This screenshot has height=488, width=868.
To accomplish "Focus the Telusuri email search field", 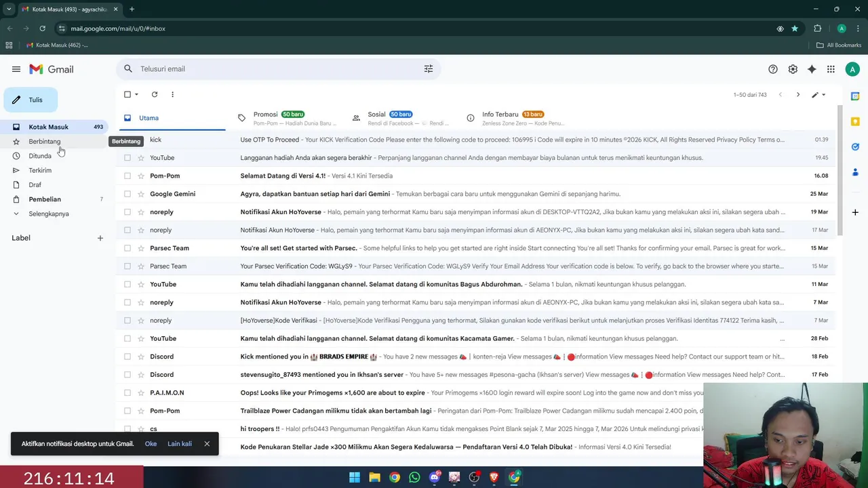I will tap(278, 68).
